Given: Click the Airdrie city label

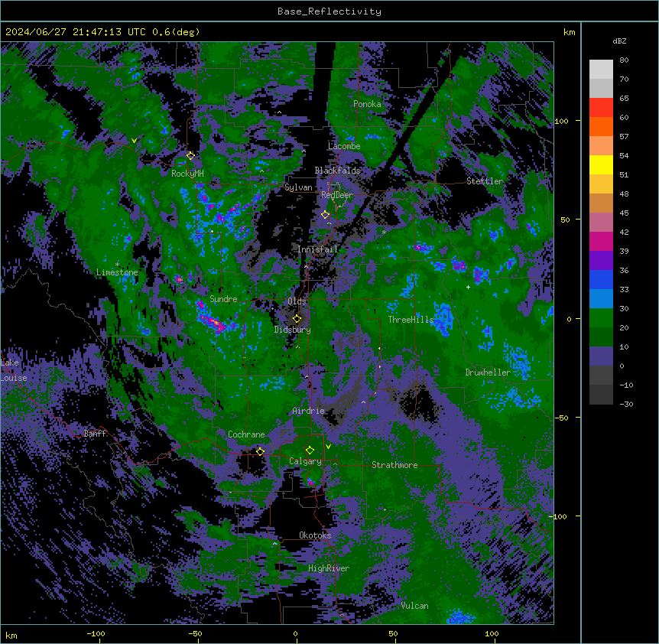Looking at the screenshot, I should click(308, 411).
